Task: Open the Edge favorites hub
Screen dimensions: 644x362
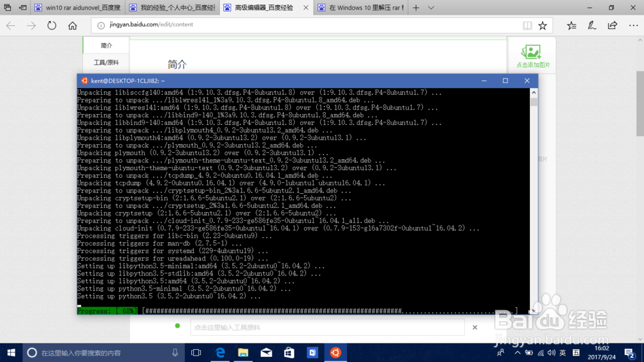Action: (x=571, y=26)
